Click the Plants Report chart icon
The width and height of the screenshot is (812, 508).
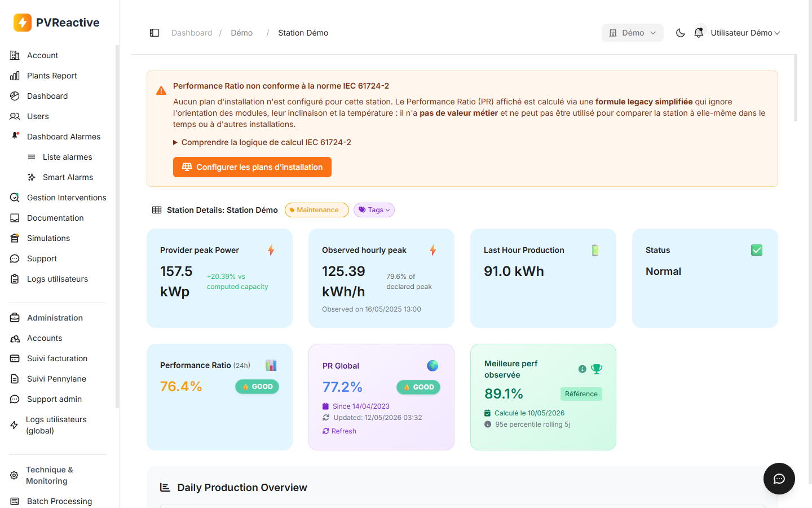(x=15, y=76)
